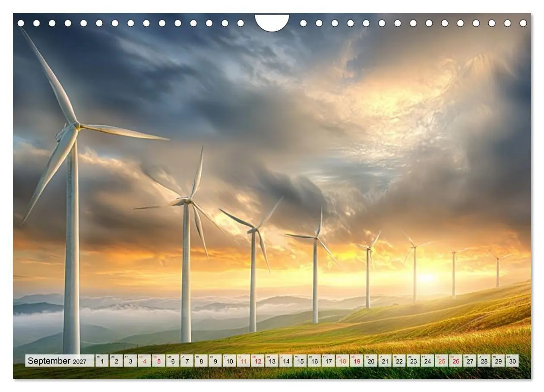
Task: Select day 14 (Di) in the calendar strip
Action: (x=286, y=361)
